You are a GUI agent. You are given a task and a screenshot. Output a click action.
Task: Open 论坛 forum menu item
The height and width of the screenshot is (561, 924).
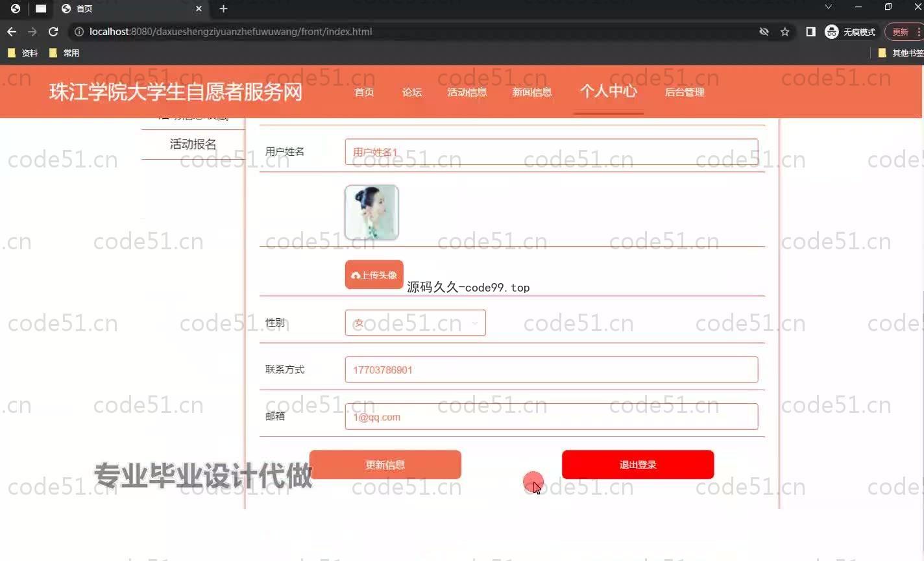tap(412, 92)
